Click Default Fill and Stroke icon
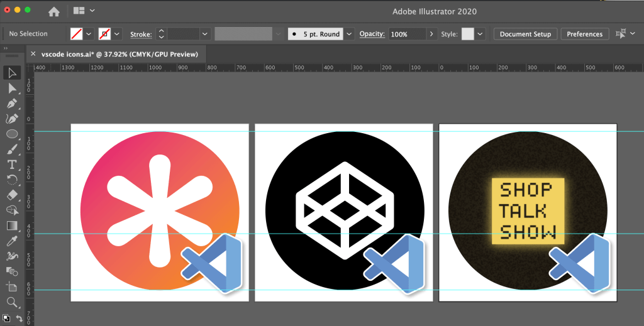This screenshot has width=644, height=326. click(6, 318)
